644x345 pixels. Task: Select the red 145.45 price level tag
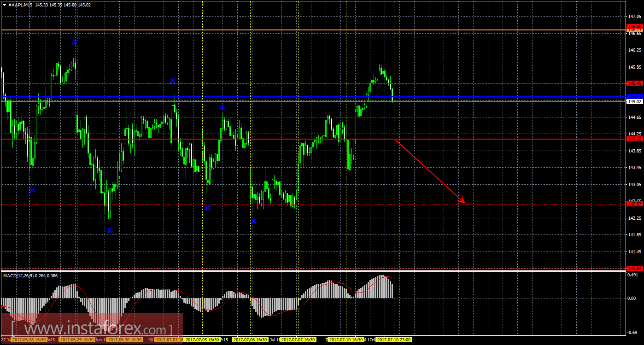(634, 83)
